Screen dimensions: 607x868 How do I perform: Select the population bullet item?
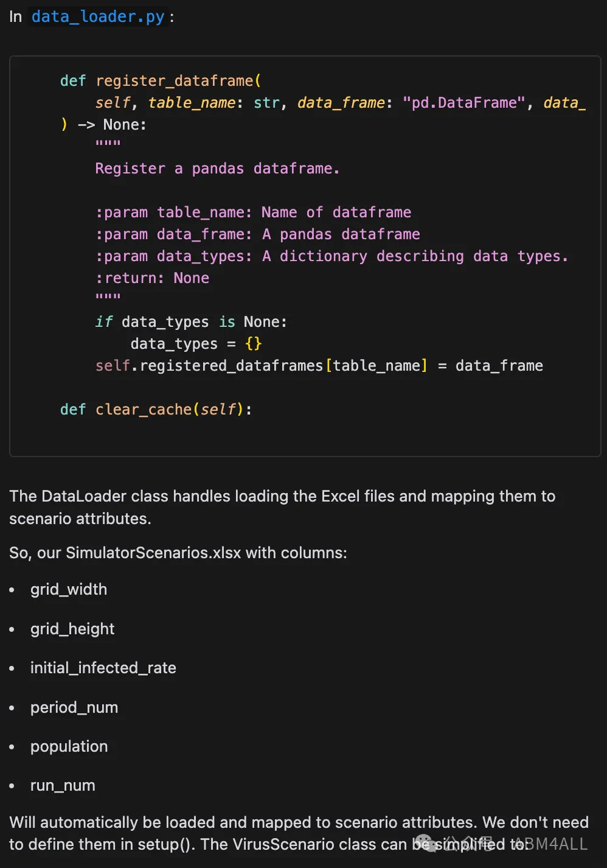tap(69, 746)
